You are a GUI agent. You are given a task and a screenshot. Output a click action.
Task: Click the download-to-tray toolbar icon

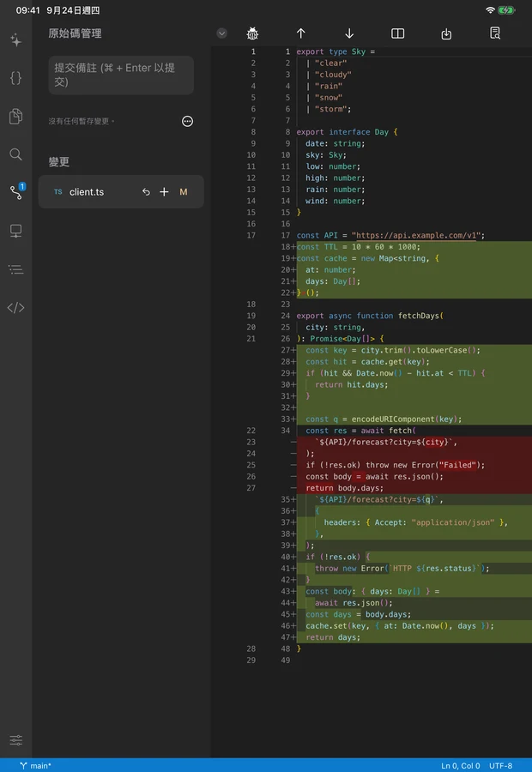[x=446, y=33]
